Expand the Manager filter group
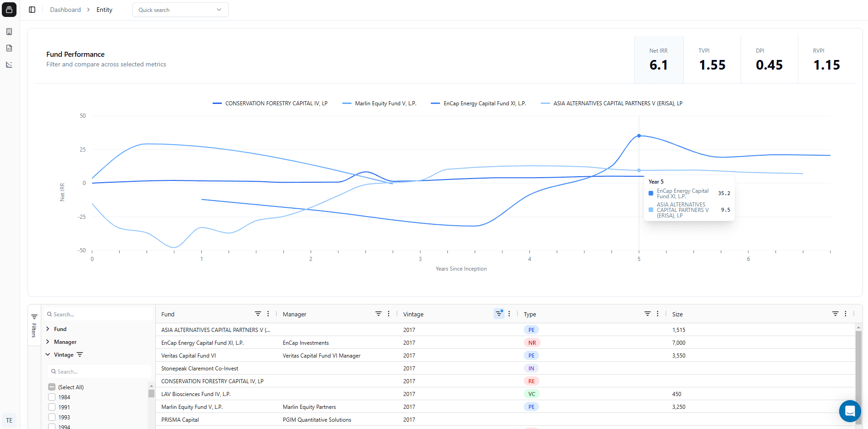Screen dimensions: 868x429 click(48, 342)
